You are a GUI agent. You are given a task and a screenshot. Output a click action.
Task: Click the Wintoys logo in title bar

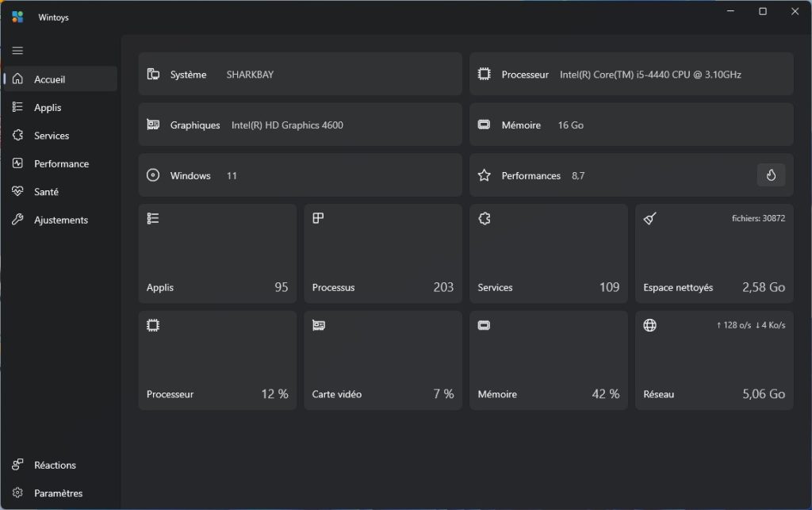(x=17, y=17)
